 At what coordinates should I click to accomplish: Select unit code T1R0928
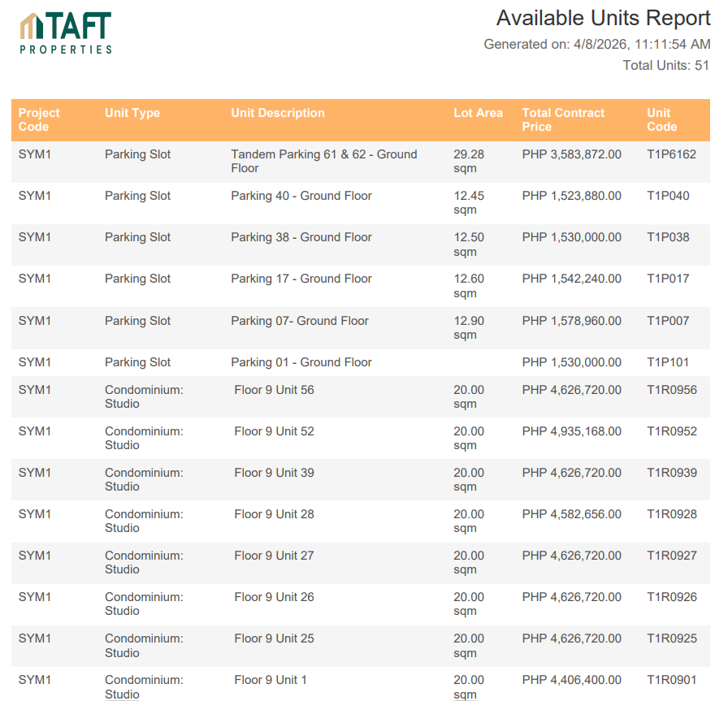click(x=671, y=514)
